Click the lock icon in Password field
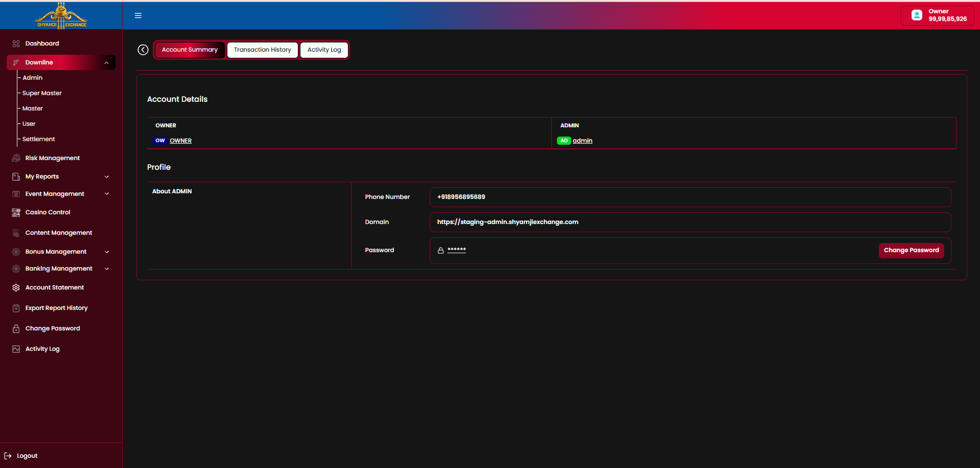The image size is (980, 468). tap(440, 251)
